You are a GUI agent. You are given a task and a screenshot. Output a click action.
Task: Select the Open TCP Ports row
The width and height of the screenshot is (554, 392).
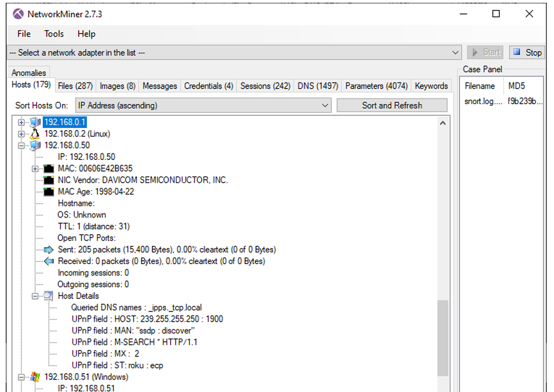pyautogui.click(x=86, y=238)
